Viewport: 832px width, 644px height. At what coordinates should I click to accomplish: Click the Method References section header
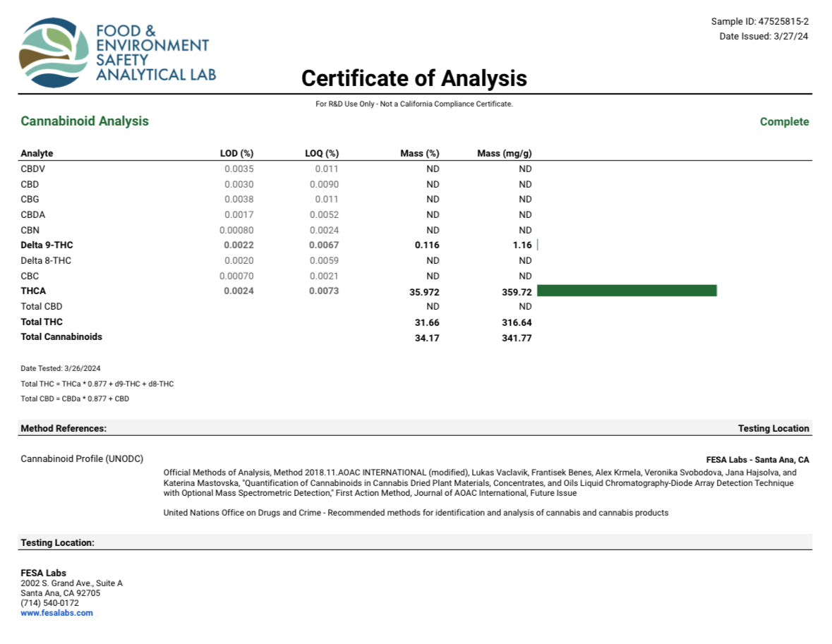click(x=64, y=428)
